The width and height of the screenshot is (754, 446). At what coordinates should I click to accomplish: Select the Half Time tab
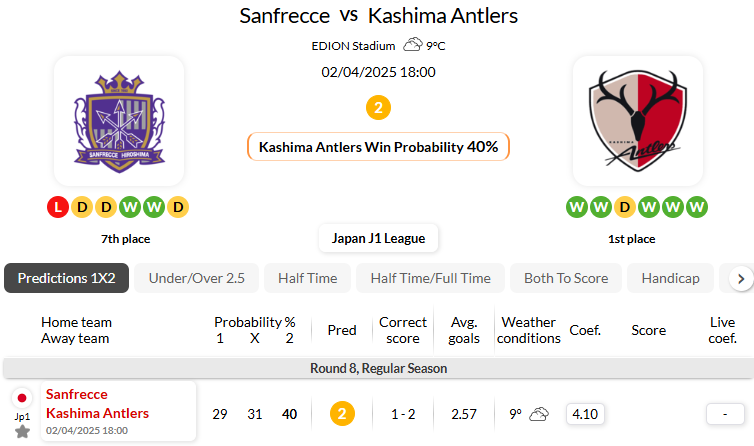(x=307, y=278)
